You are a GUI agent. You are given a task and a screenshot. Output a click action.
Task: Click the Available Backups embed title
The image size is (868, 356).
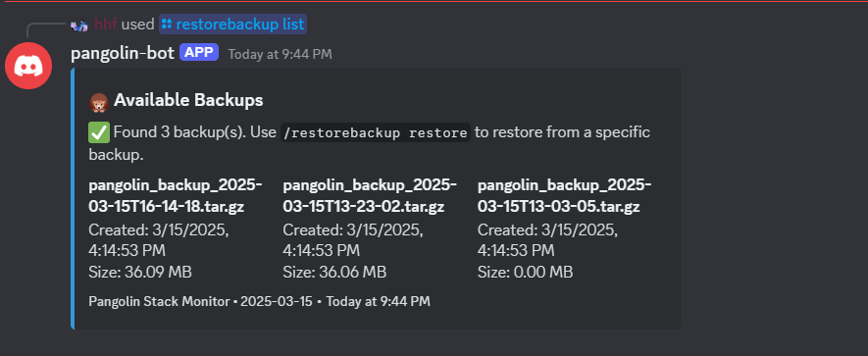(188, 101)
